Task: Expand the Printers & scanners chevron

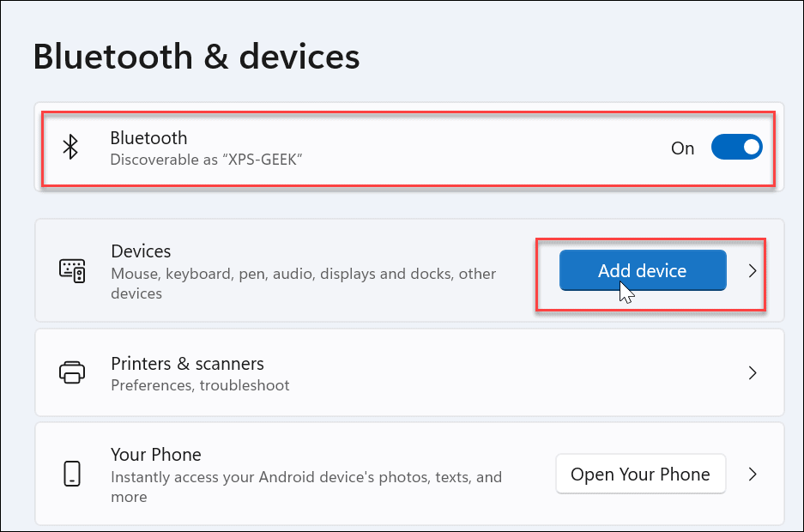Action: click(753, 372)
